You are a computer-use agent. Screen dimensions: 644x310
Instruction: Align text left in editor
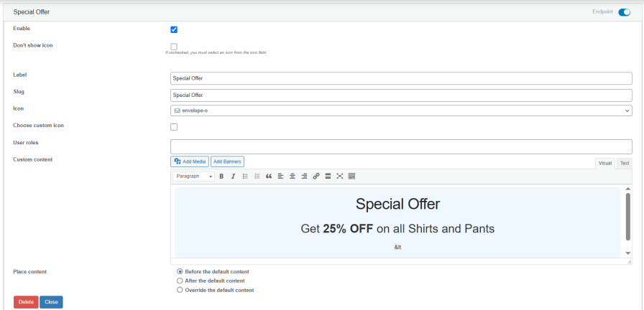tap(280, 177)
